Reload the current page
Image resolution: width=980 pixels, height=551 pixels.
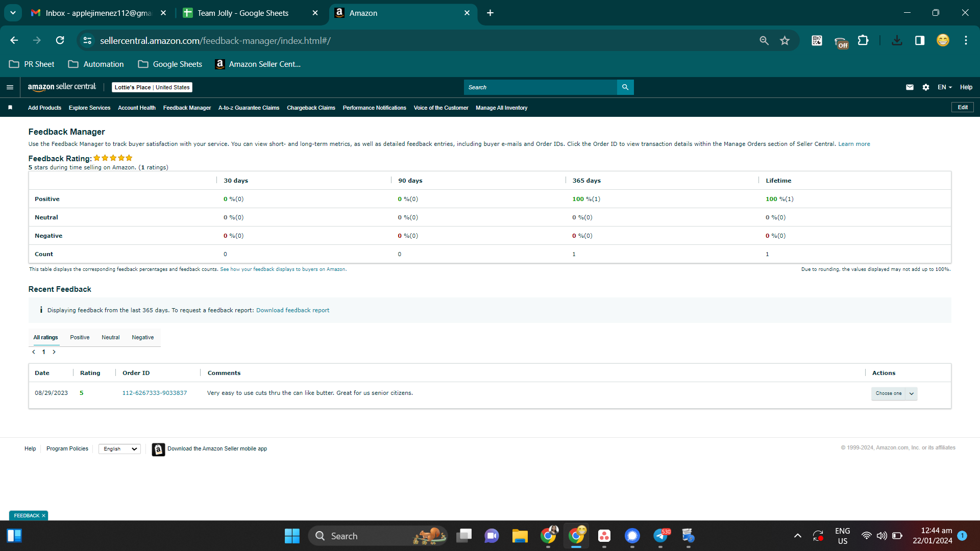60,40
